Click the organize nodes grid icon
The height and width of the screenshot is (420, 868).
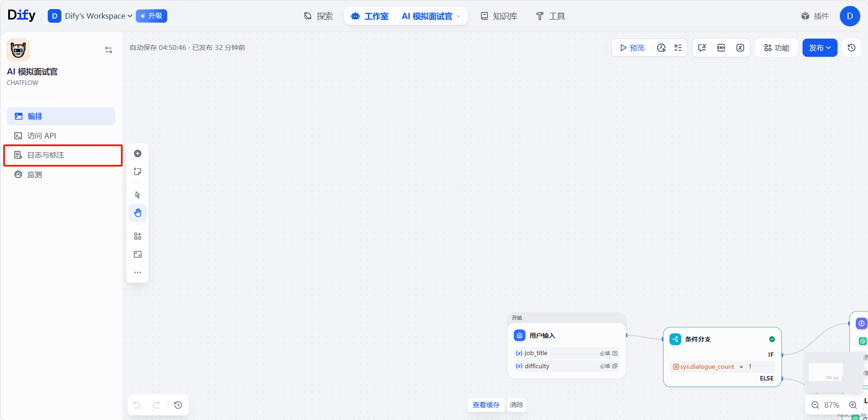click(x=138, y=236)
